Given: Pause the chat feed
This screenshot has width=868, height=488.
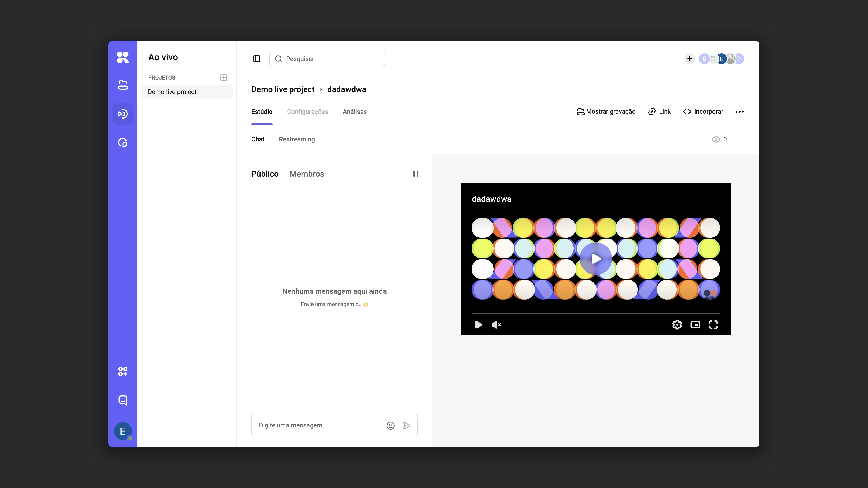Looking at the screenshot, I should (x=416, y=174).
